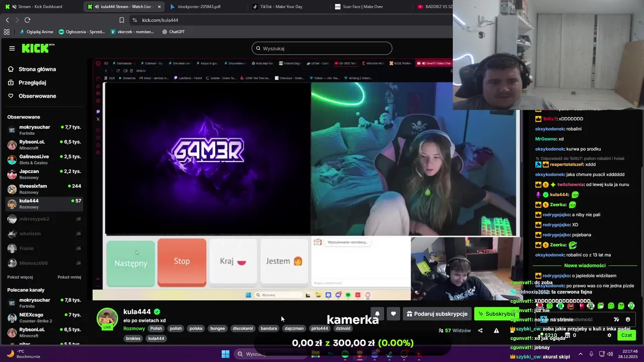
Task: Report the stream via warning triangle icon
Action: coord(496,330)
